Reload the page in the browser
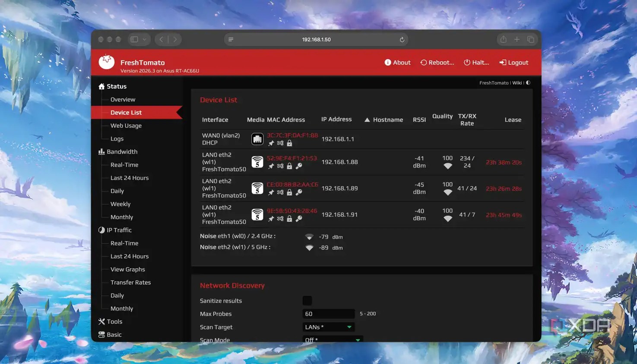This screenshot has width=637, height=364. point(402,40)
